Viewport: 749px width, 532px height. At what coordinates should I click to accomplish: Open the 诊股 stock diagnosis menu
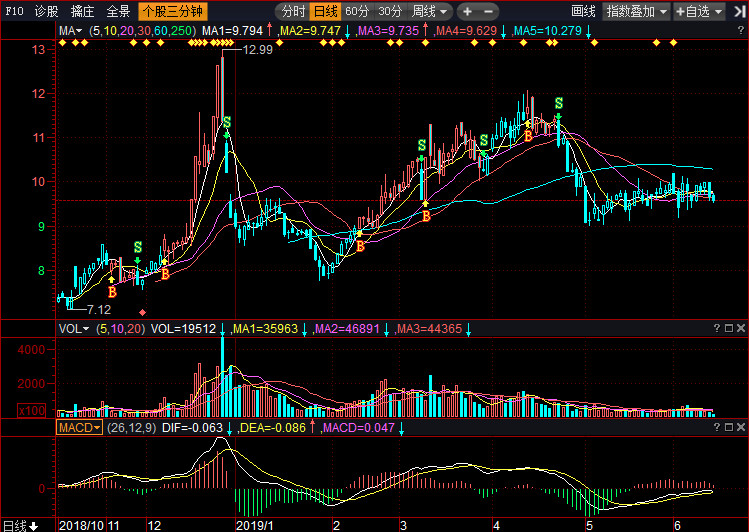[46, 12]
